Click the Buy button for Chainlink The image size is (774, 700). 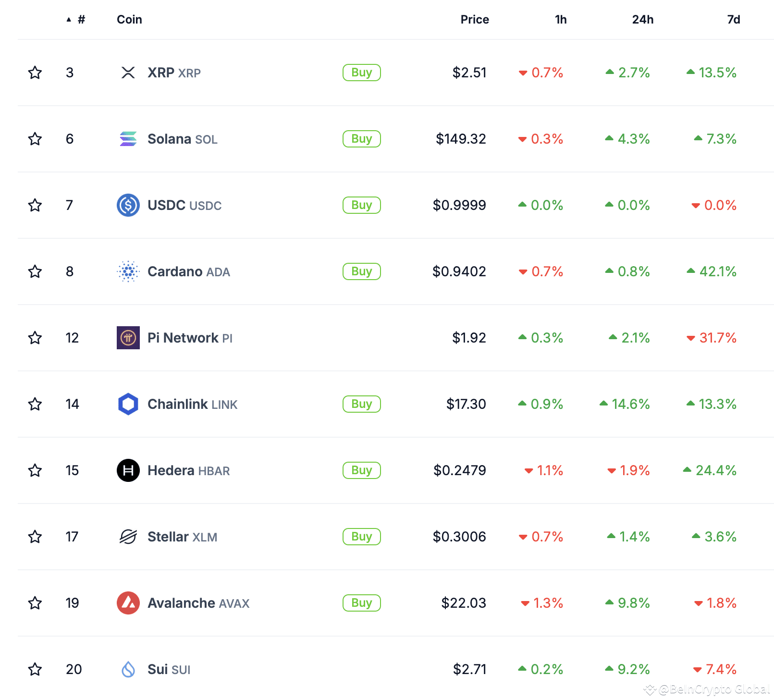tap(361, 404)
